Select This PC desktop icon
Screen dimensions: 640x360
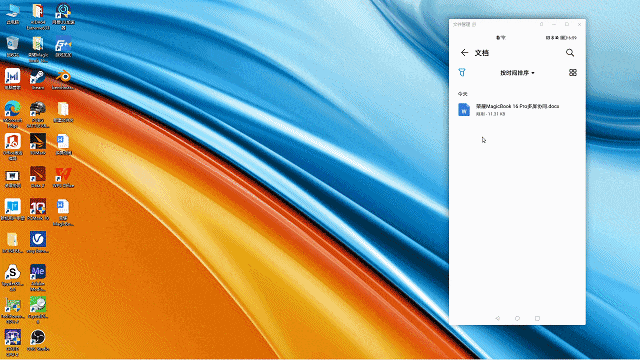pos(13,14)
